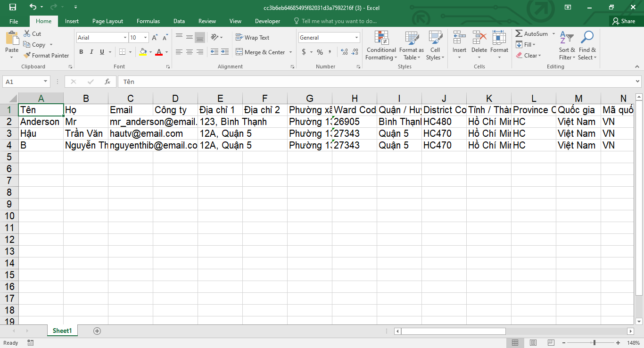Viewport: 644px width, 348px height.
Task: Click the Find & Select magnifier icon
Action: pyautogui.click(x=587, y=38)
